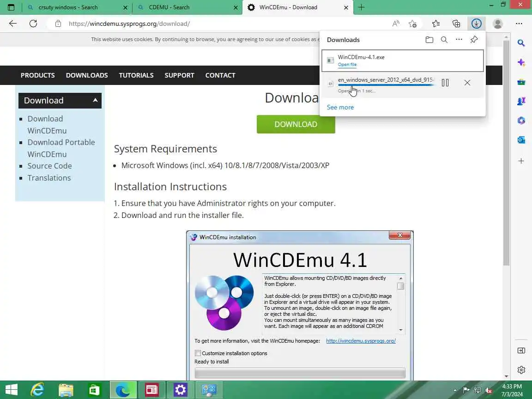Open Translations link
This screenshot has height=399, width=532.
coord(49,178)
